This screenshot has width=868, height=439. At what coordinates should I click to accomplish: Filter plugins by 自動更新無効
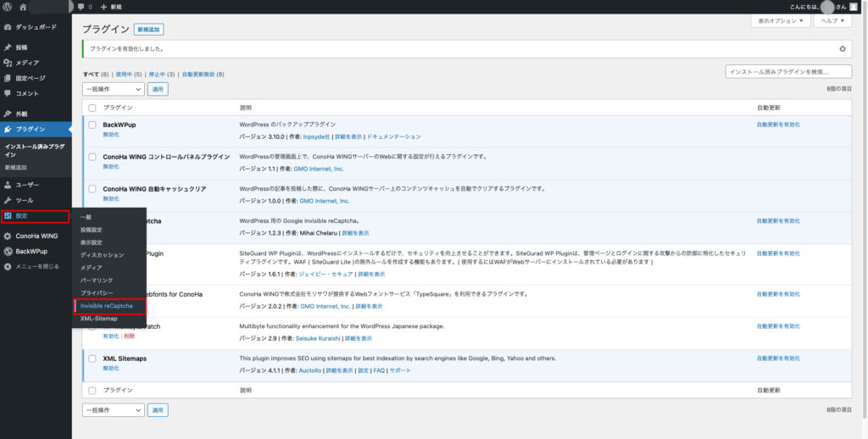[198, 75]
